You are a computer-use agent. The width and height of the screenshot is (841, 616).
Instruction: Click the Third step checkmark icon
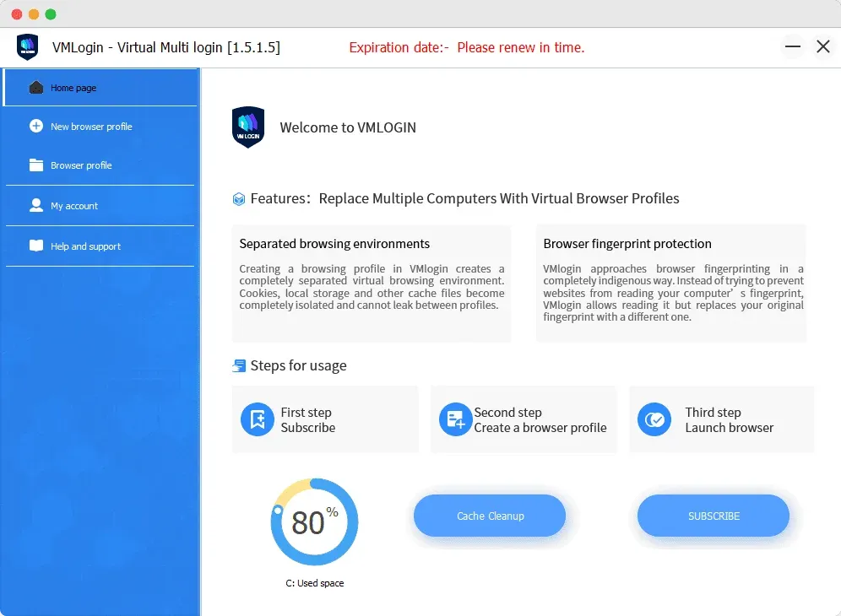[x=654, y=419]
